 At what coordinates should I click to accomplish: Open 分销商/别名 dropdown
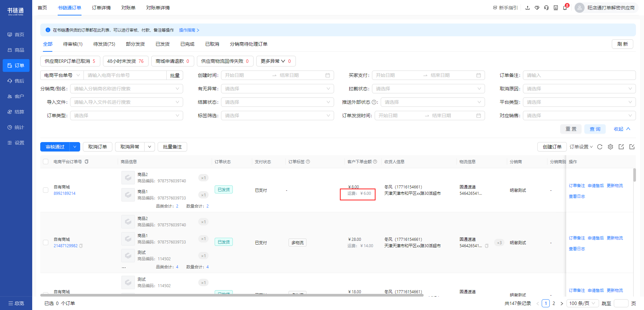126,89
